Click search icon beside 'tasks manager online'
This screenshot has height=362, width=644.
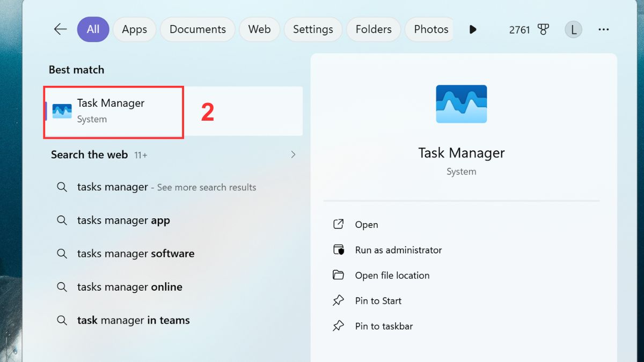click(x=62, y=287)
